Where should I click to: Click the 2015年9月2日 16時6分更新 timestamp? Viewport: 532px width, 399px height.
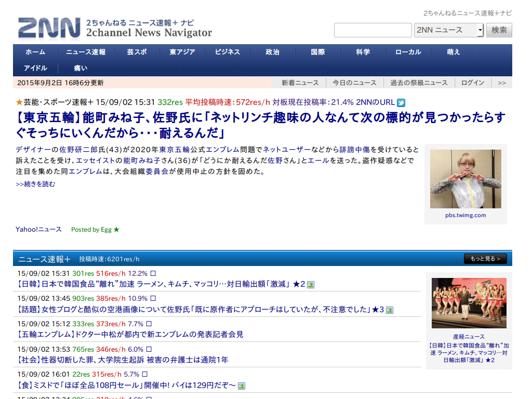tap(60, 83)
